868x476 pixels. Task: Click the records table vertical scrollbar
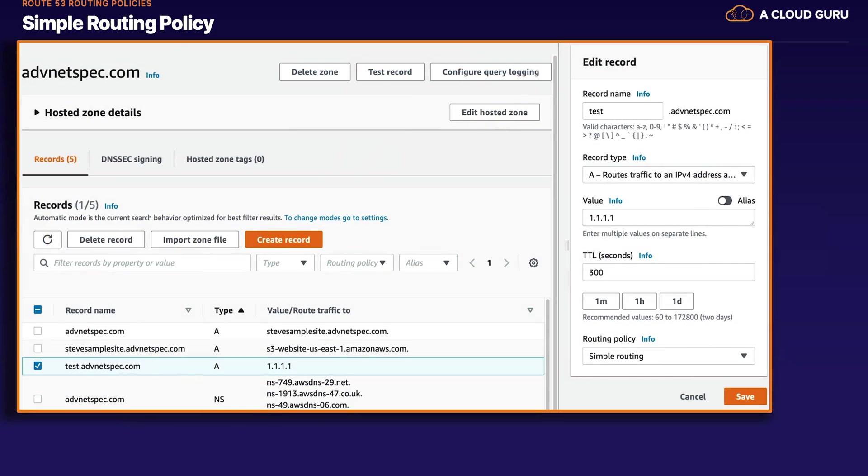pos(547,354)
